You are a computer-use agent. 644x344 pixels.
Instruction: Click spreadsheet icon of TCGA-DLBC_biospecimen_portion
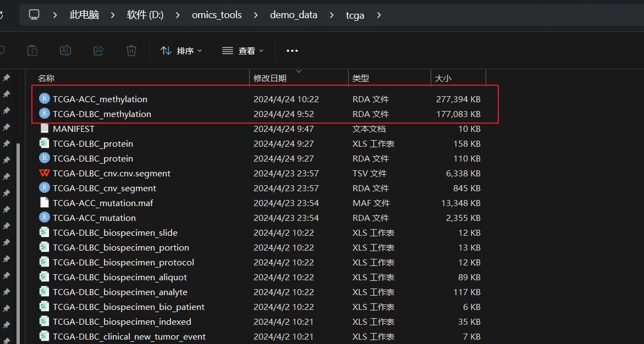click(x=45, y=247)
